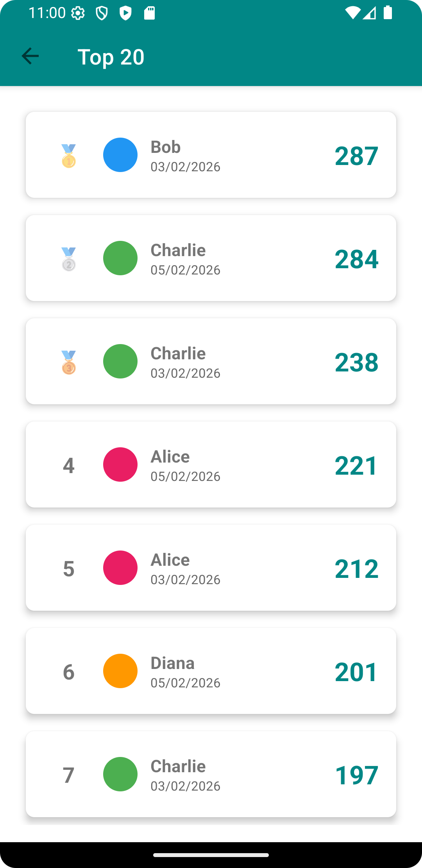Open Bob's entry with score 287
The image size is (422, 868).
coord(211,155)
